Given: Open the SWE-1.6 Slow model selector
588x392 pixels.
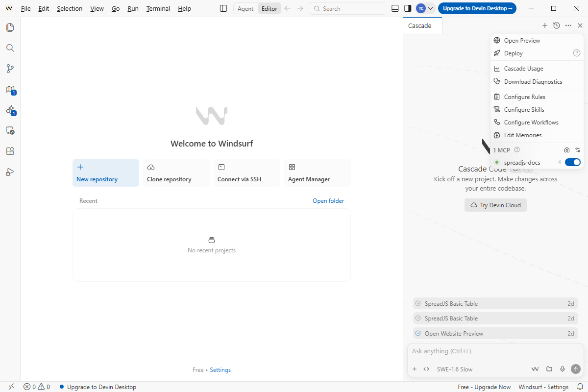Looking at the screenshot, I should 455,369.
